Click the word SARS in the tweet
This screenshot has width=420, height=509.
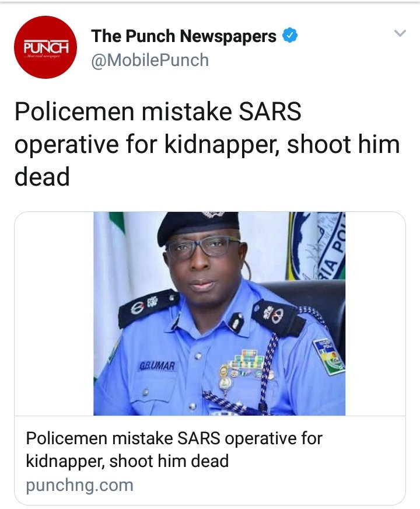coord(268,111)
